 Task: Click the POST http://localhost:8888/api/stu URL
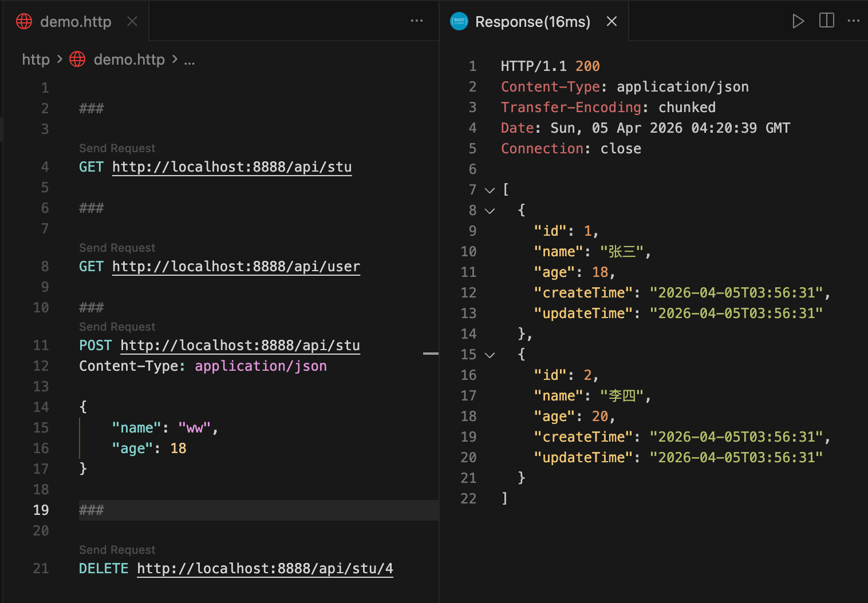coord(240,346)
